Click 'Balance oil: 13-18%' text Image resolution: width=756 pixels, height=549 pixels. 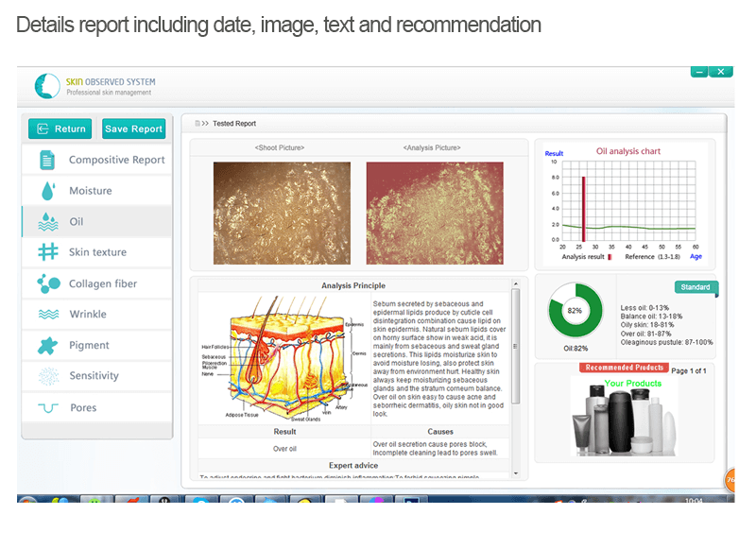coord(651,317)
